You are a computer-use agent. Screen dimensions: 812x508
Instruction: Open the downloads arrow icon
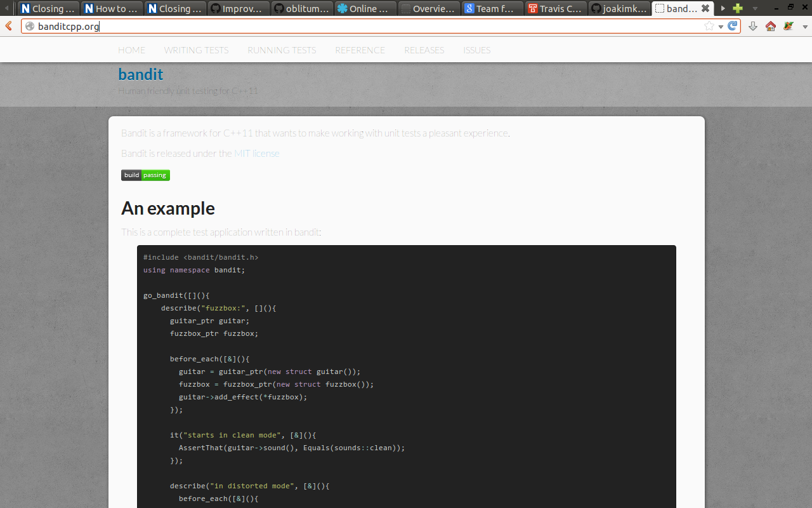coord(753,26)
